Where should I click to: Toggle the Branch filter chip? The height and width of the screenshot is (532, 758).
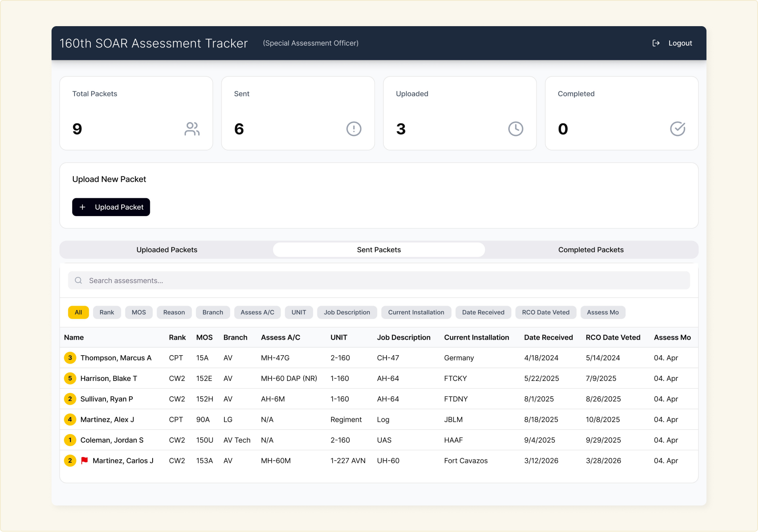[x=213, y=312]
